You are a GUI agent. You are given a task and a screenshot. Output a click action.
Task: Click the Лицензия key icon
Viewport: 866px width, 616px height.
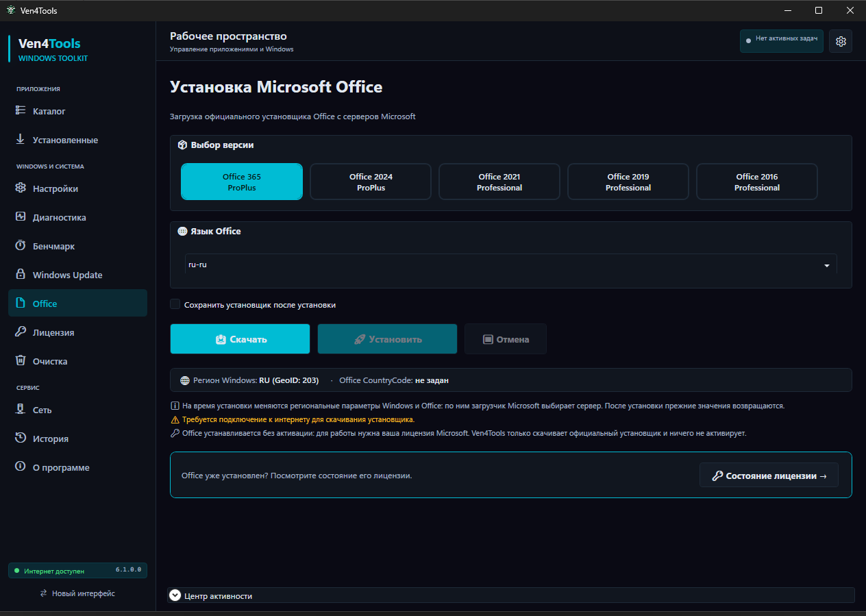(x=21, y=332)
